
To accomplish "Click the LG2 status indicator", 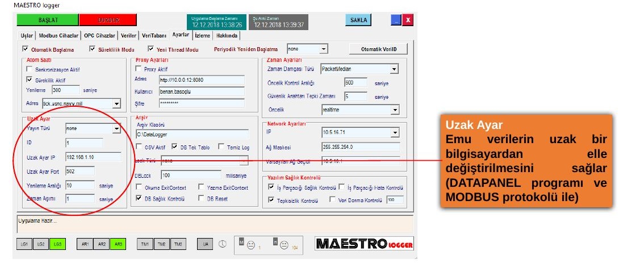I will click(41, 244).
